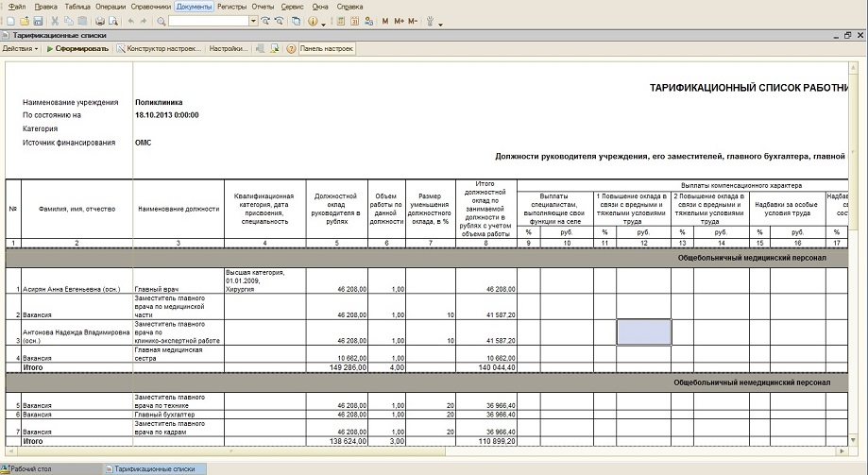868x475 pixels.
Task: Toggle the Панель настроек button
Action: tap(327, 48)
